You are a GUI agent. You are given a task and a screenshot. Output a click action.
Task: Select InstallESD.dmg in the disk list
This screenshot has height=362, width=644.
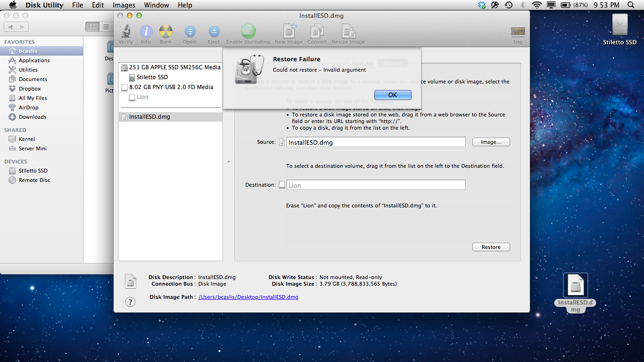point(171,117)
